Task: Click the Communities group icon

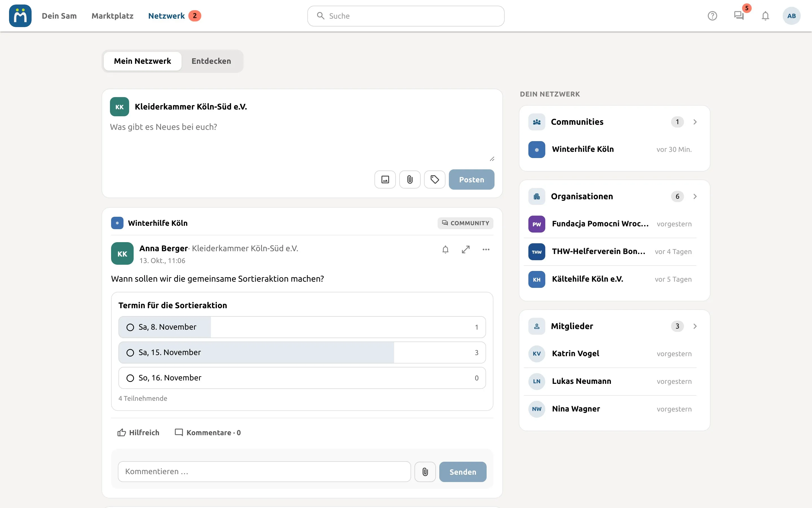Action: click(537, 122)
